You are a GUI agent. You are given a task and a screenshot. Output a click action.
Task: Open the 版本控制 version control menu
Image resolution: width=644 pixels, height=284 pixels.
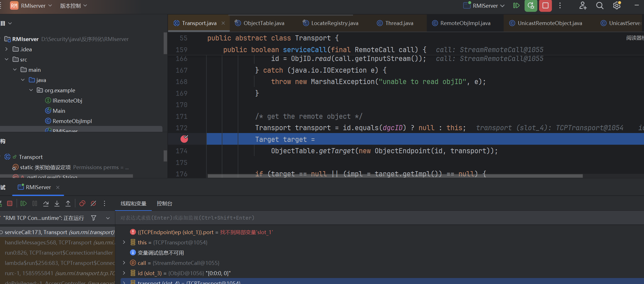pos(73,6)
